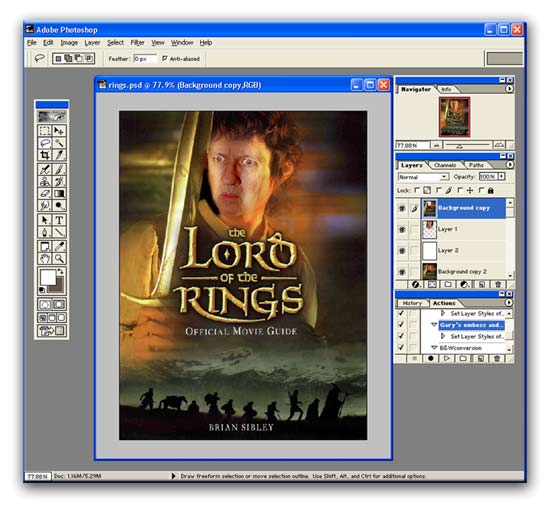Click Delete layer trash in Layers panel

click(x=498, y=284)
